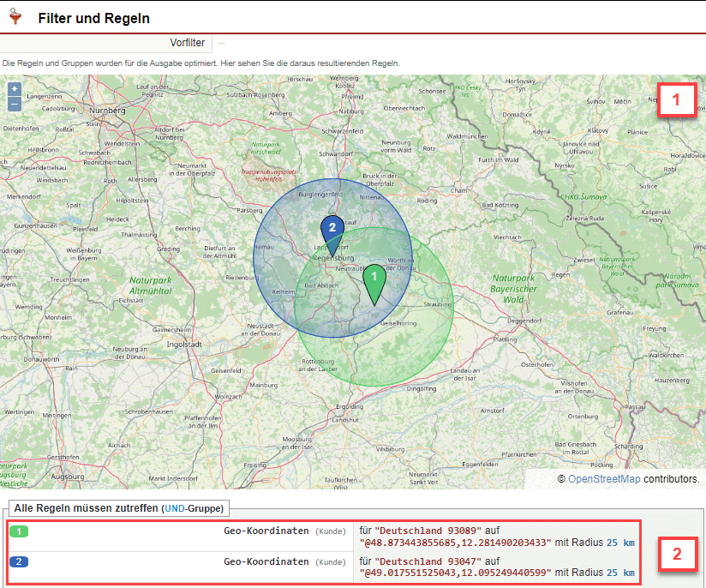Click red annotation box 2 beside rules
The width and height of the screenshot is (706, 588).
click(676, 555)
